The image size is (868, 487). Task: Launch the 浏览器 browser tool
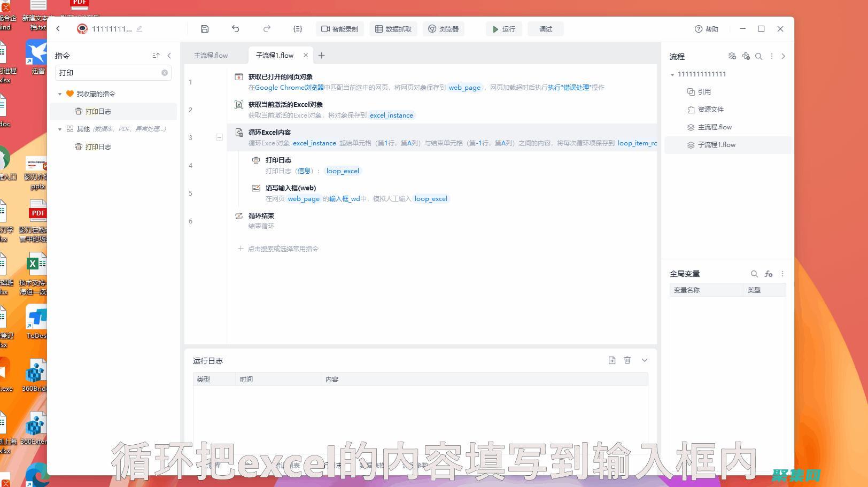click(x=444, y=29)
